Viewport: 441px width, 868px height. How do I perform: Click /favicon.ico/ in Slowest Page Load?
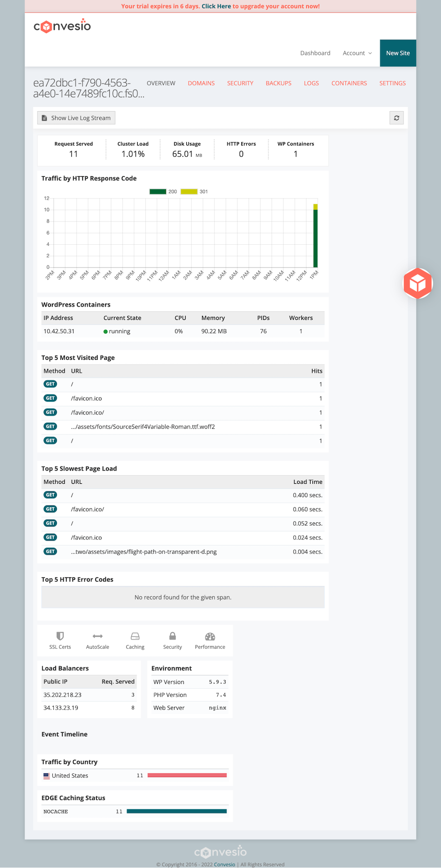click(87, 510)
